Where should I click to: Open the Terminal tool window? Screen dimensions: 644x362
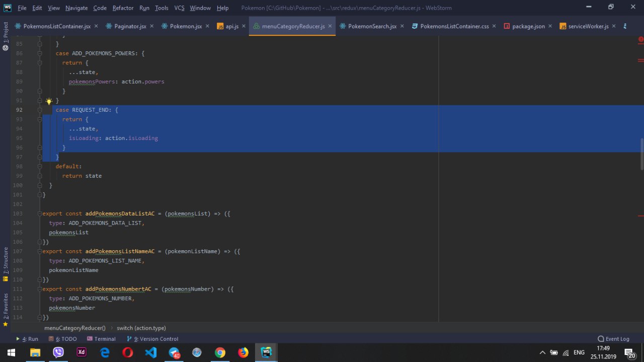(101, 339)
